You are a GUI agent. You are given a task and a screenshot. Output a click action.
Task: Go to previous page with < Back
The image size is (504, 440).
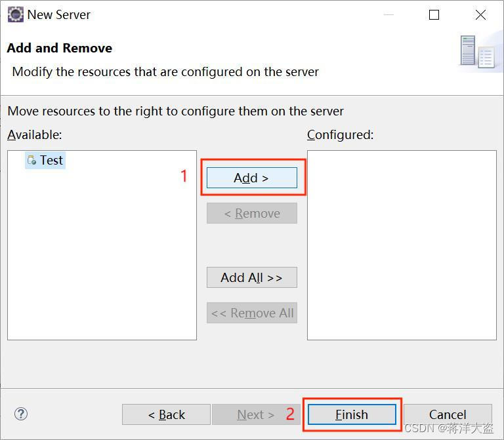coord(166,414)
